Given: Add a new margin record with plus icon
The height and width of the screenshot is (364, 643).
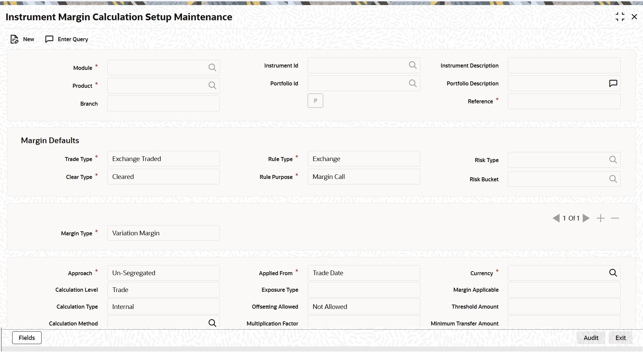Looking at the screenshot, I should [x=600, y=218].
